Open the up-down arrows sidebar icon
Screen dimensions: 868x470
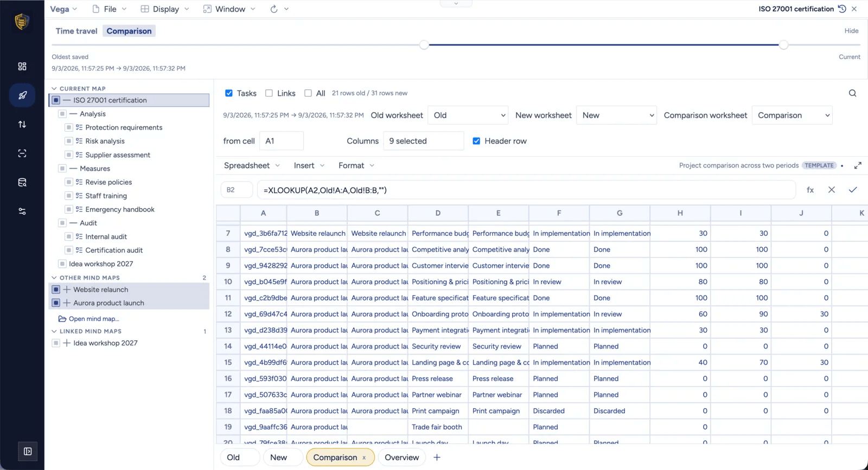pyautogui.click(x=22, y=124)
